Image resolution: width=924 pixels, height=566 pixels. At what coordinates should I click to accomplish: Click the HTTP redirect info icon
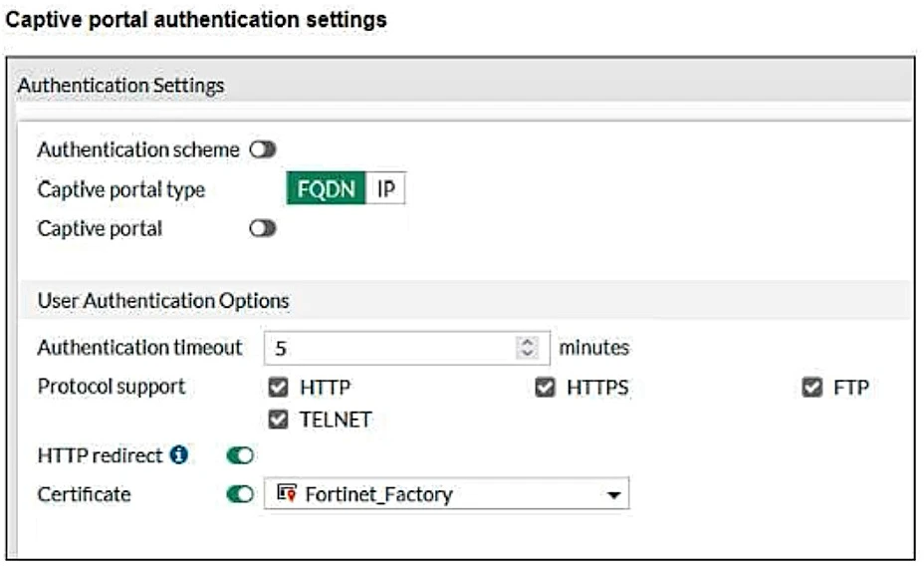click(x=179, y=455)
